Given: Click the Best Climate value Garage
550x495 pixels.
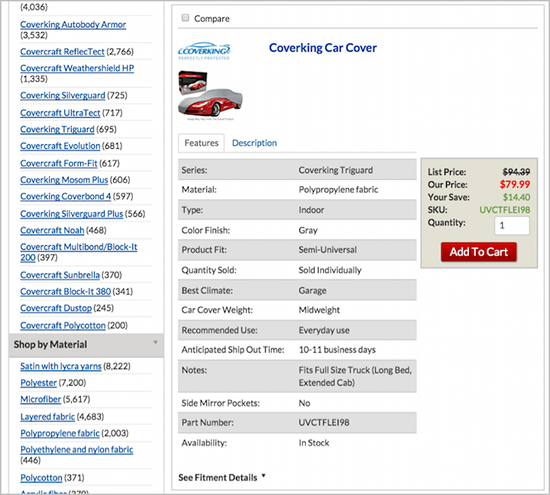Looking at the screenshot, I should 313,290.
